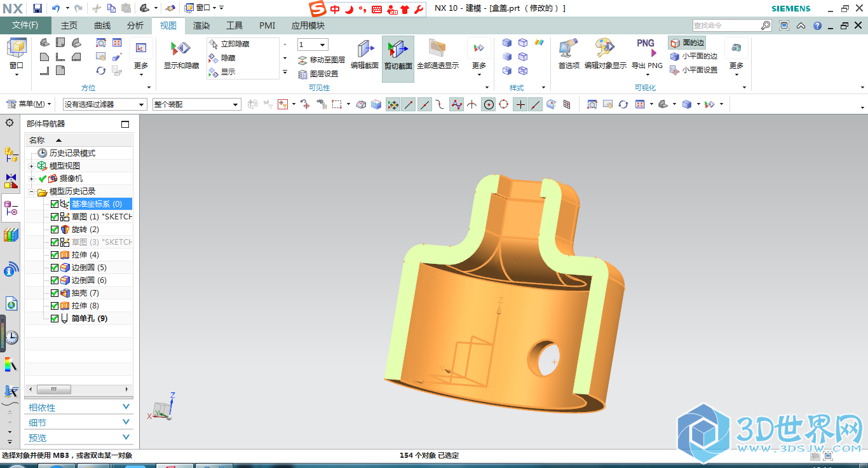
Task: Collapse the 模型历史记录 tree node
Action: click(31, 191)
